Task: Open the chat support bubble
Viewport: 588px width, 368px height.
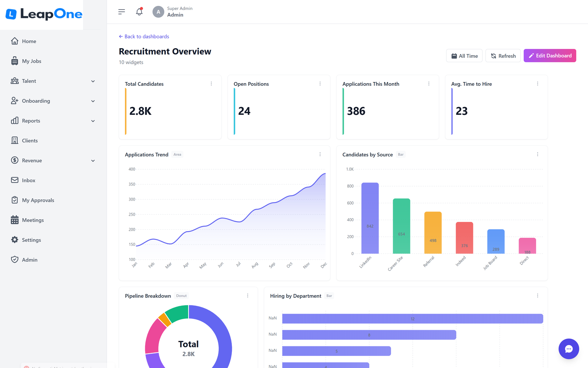Action: pos(569,349)
